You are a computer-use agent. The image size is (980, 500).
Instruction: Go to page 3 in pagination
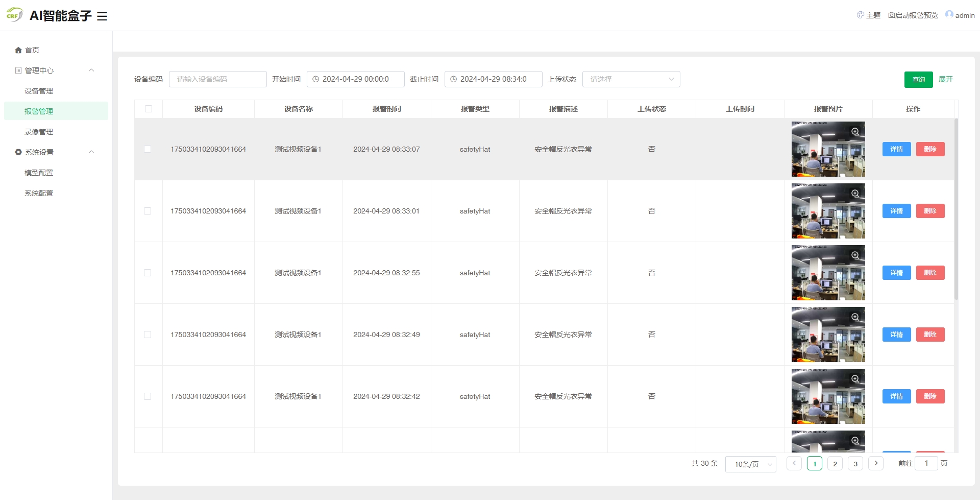tap(855, 463)
